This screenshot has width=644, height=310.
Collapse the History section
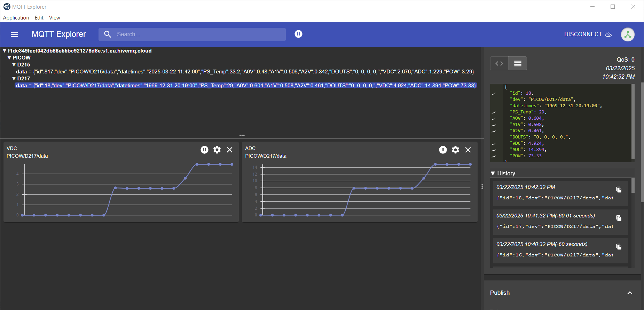pos(493,173)
